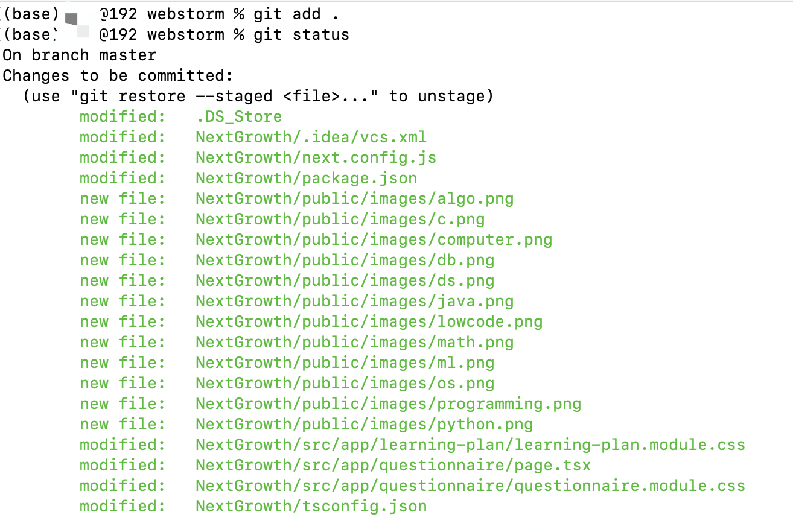Click NextGrowth/tsconfig.json file path

point(311,506)
